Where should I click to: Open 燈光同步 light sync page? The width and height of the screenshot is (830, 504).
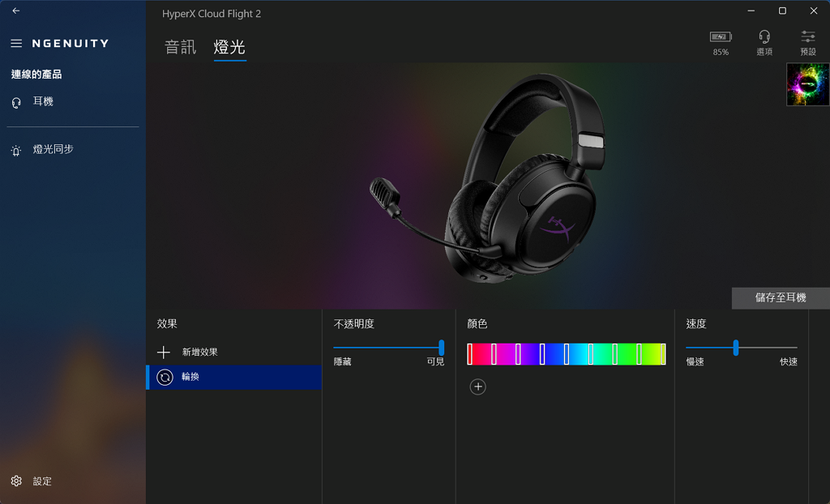72,150
